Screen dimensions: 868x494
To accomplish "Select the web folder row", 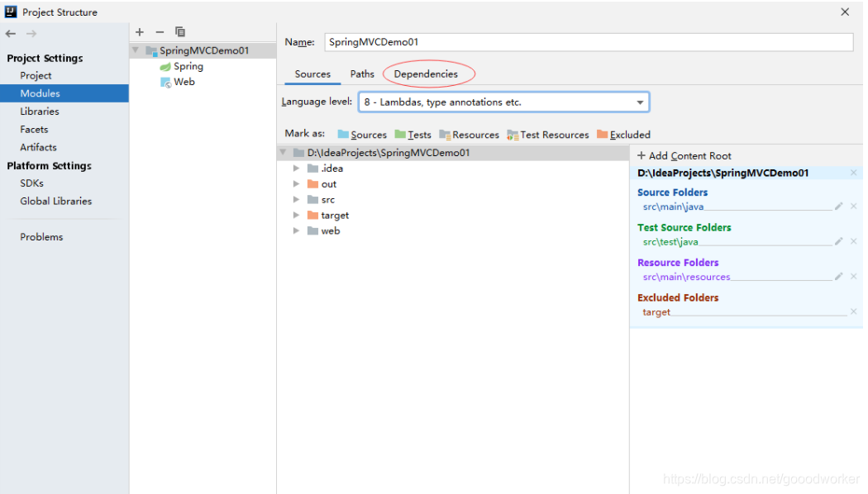I will tap(453, 230).
